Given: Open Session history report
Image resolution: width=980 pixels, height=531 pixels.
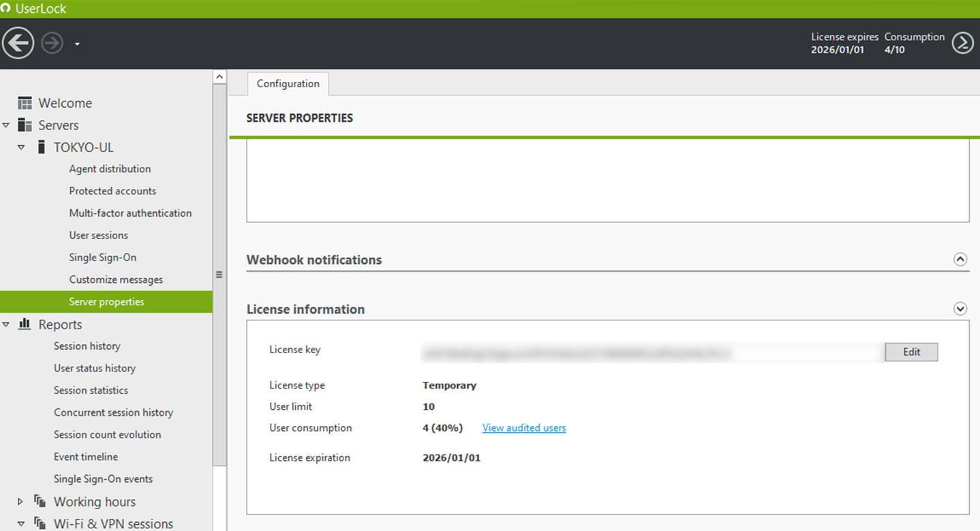Looking at the screenshot, I should coord(87,346).
